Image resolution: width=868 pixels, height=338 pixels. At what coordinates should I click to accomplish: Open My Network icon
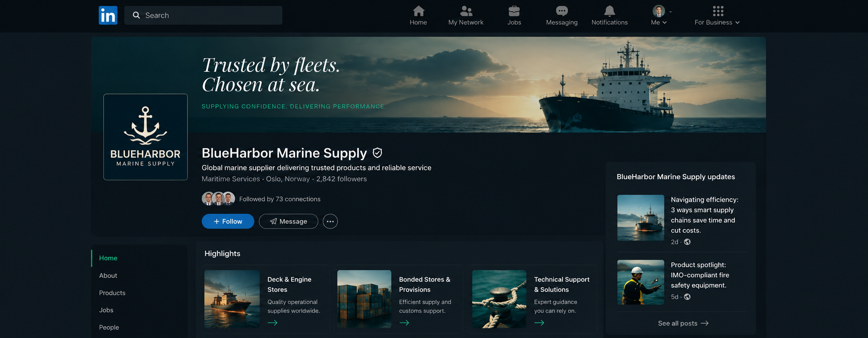click(x=466, y=11)
